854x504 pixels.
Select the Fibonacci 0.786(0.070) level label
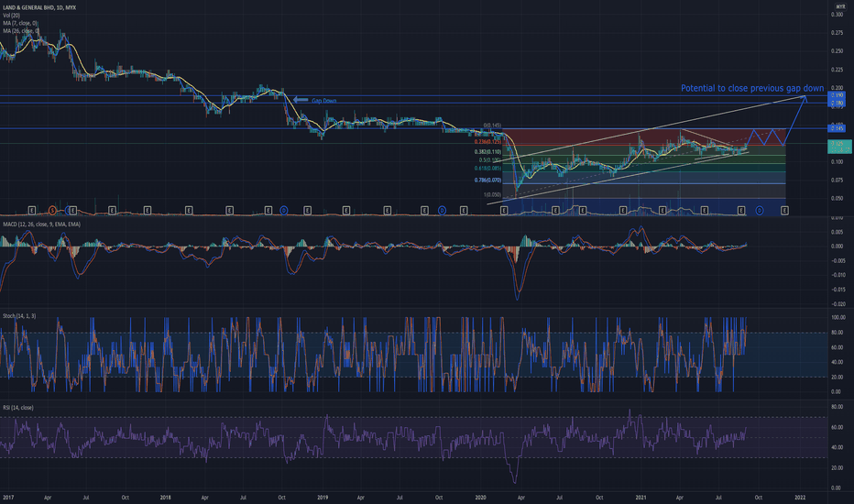click(488, 180)
